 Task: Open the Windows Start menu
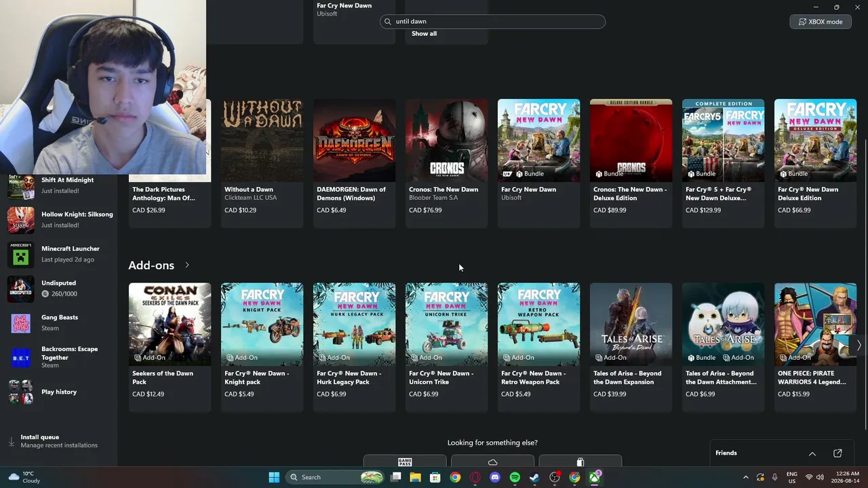(x=274, y=477)
